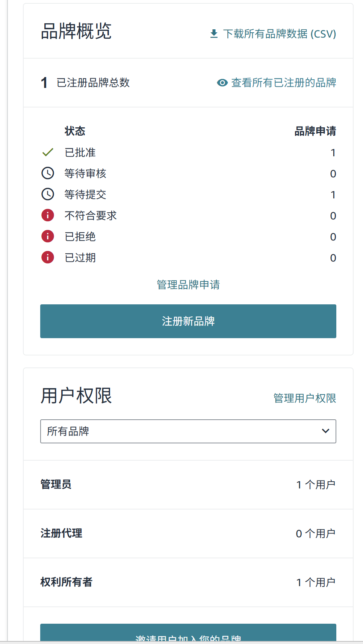This screenshot has width=363, height=644.
Task: Select the 管理员 user row
Action: (x=188, y=485)
